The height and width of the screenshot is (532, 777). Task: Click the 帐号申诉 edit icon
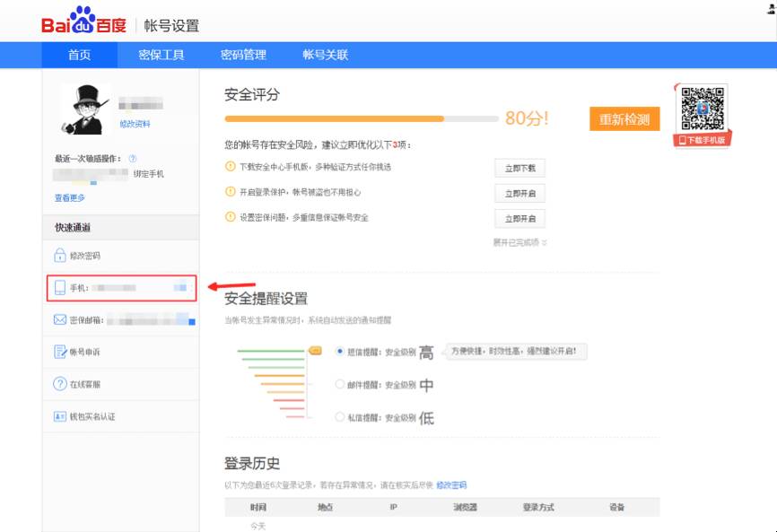point(60,352)
